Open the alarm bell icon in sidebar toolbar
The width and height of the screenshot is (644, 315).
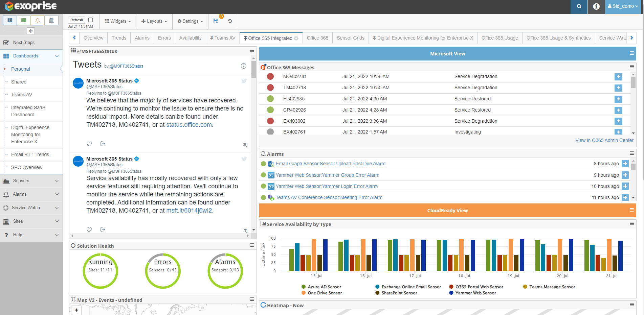click(38, 20)
